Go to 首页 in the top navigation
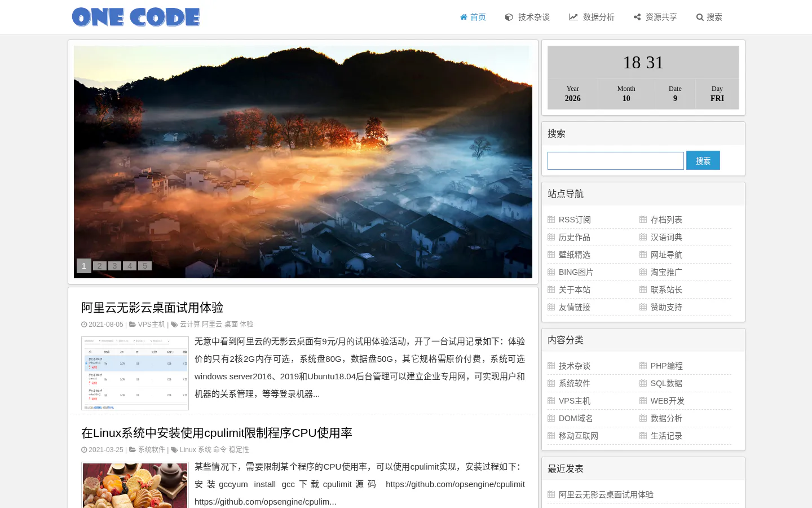Screen dimensions: 812x508 click(473, 17)
